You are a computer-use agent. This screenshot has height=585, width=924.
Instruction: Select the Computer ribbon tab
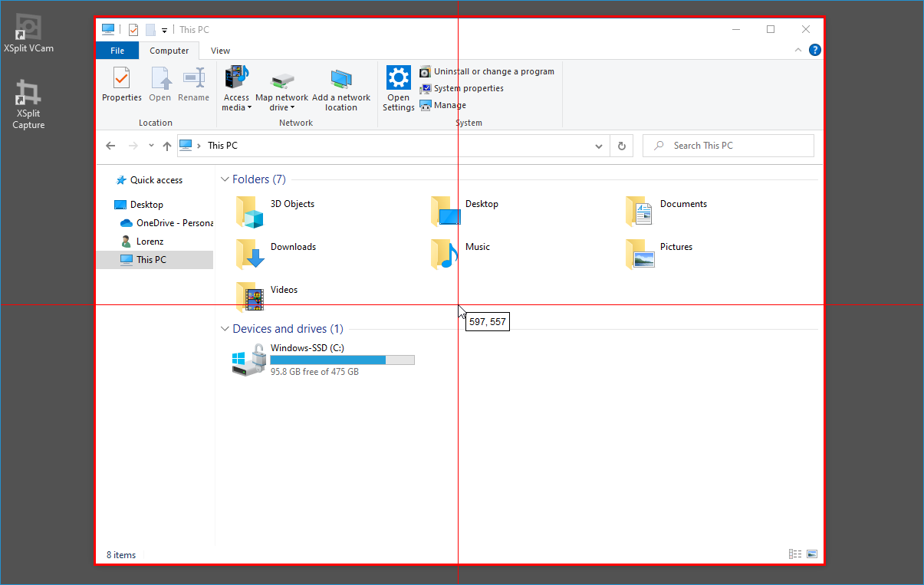point(169,51)
